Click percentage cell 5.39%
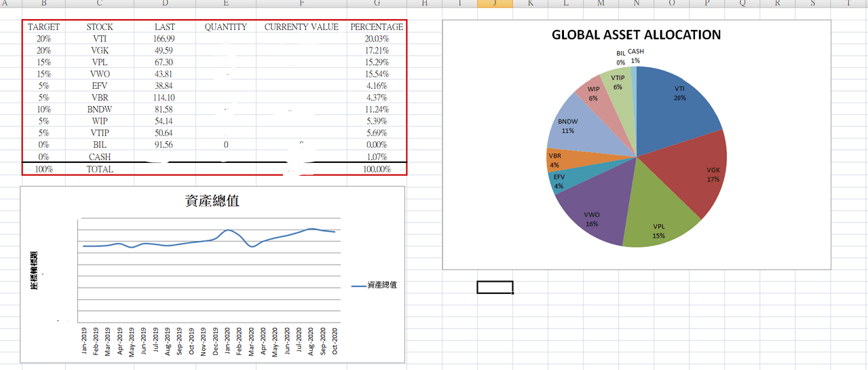 click(x=377, y=121)
